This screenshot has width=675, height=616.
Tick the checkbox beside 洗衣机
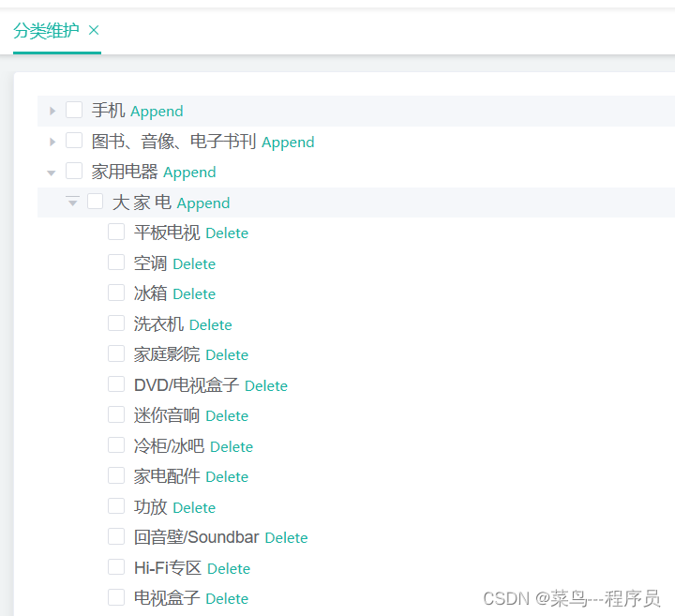pos(116,323)
